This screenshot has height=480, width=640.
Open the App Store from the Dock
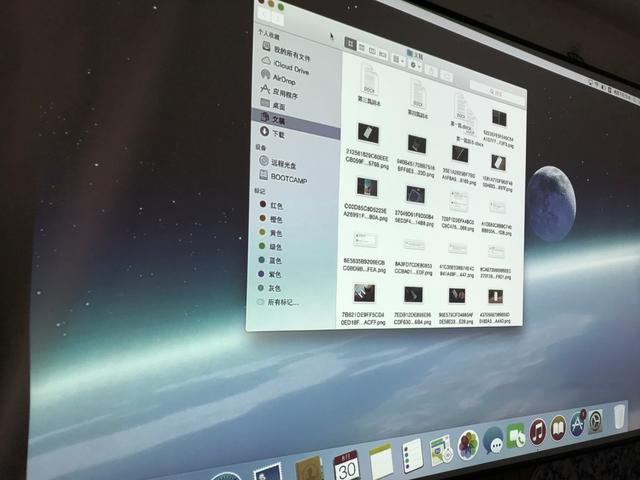(577, 425)
